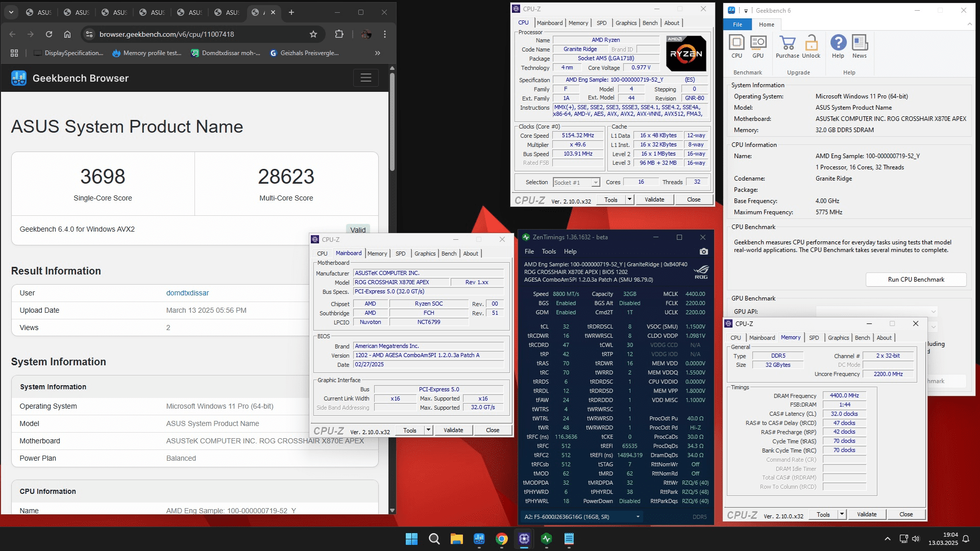This screenshot has width=980, height=551.
Task: Open the File tab in Geekbench 6
Action: point(738,24)
